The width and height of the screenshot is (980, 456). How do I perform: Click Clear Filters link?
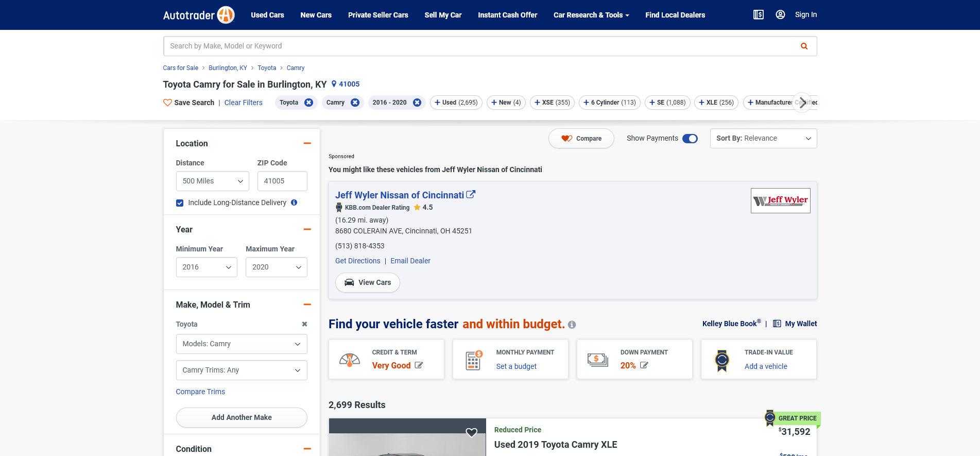pos(243,103)
